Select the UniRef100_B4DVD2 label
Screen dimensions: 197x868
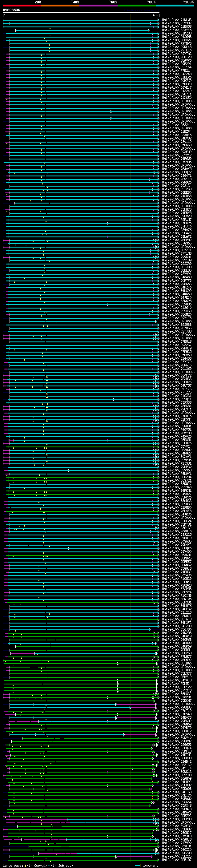point(177,139)
